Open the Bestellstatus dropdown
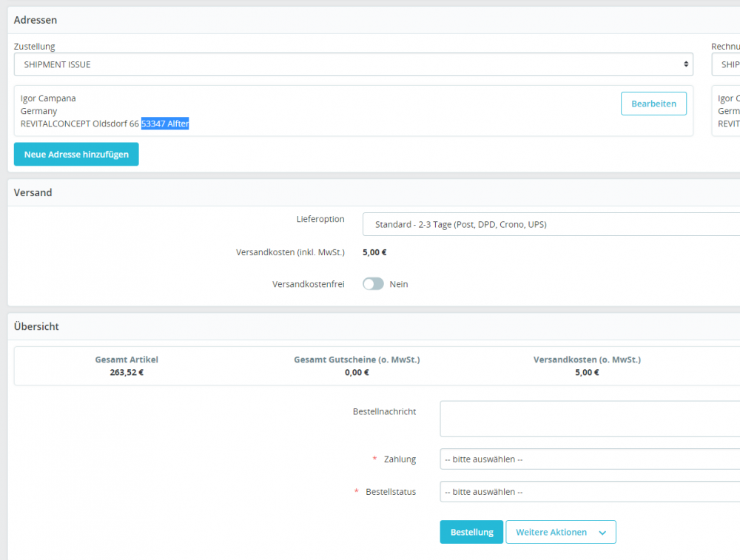Viewport: 740px width, 560px height. (x=590, y=492)
